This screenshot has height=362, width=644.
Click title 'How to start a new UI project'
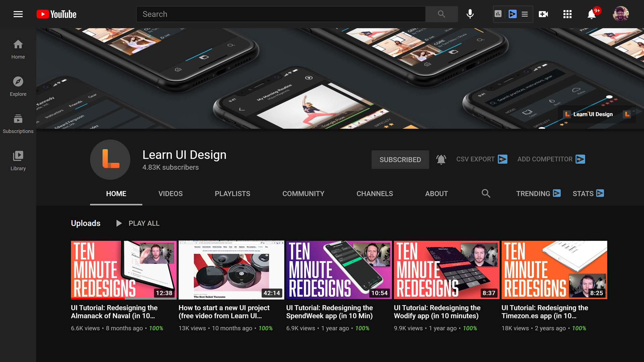224,312
